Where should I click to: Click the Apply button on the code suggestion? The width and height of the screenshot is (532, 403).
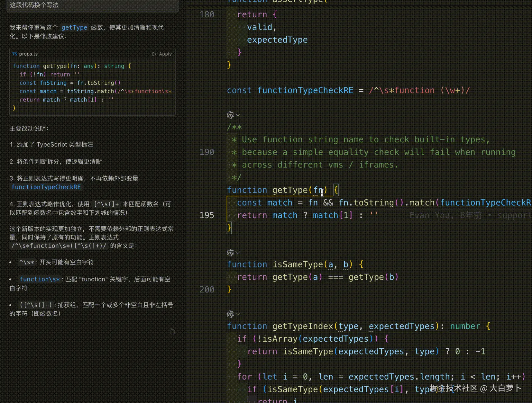click(x=165, y=54)
